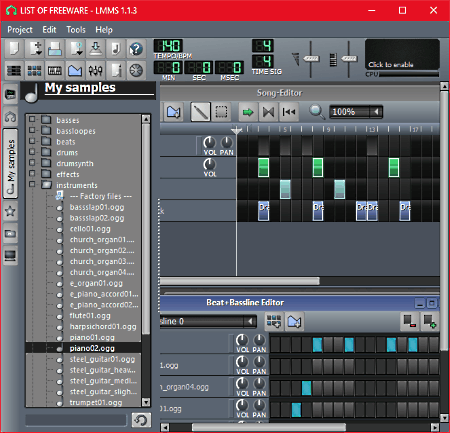The width and height of the screenshot is (450, 433).
Task: Select cello01.ogg sample
Action: 90,229
